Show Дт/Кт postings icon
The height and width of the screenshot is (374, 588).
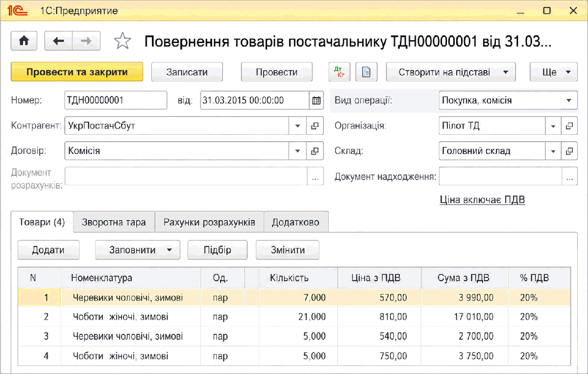[340, 72]
